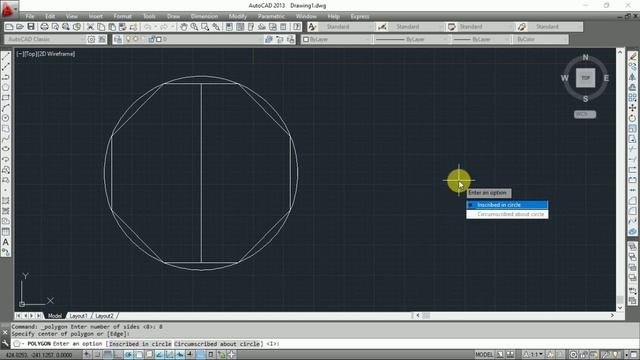Open the text style Standard dropdown
Screen dimensions: 640x360
(x=346, y=27)
